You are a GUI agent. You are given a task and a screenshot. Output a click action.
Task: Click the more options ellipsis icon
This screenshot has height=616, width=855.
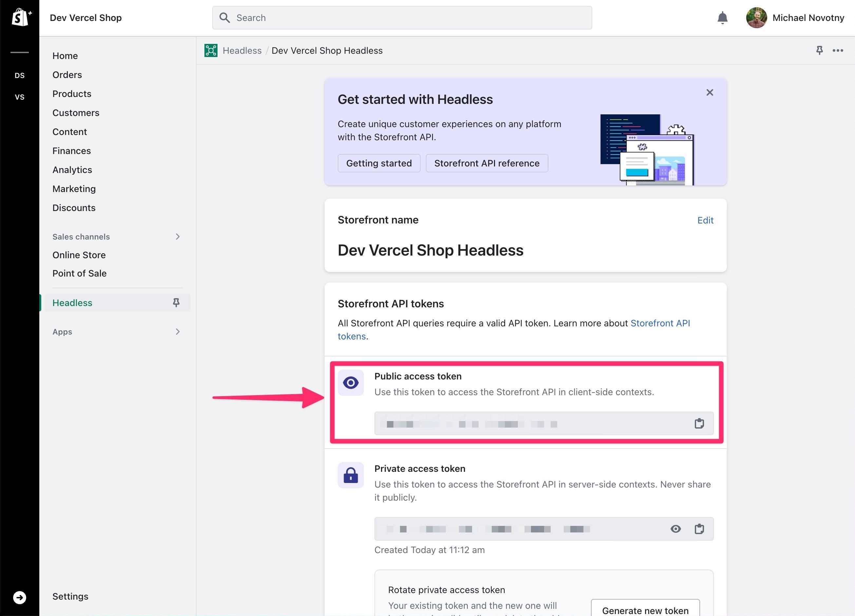tap(838, 50)
